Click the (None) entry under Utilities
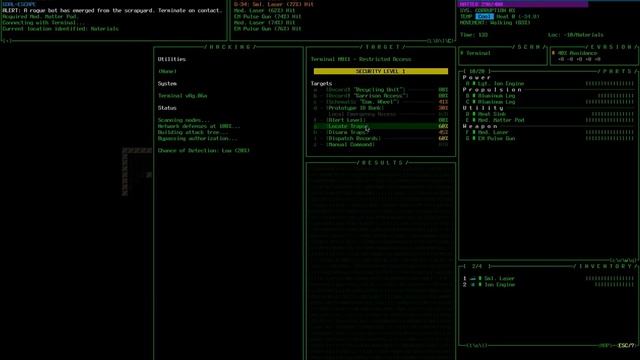640x360 pixels. [x=167, y=71]
